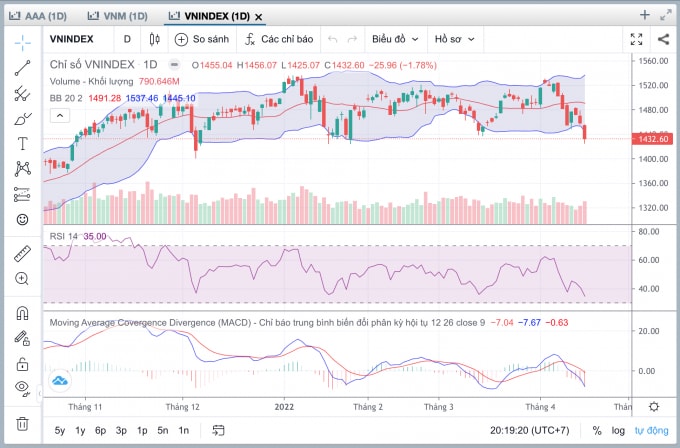
Task: Click the minus button beside Chỉ số VNINDEX
Action: (x=174, y=65)
